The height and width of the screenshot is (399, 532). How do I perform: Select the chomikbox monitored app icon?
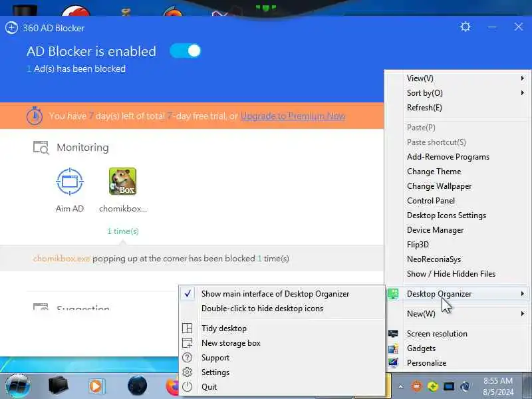coord(123,182)
